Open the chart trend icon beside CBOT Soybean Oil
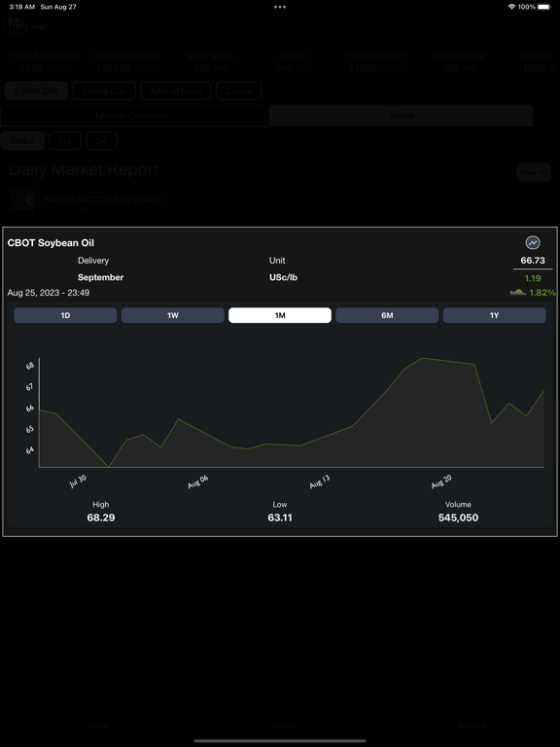 pos(533,243)
